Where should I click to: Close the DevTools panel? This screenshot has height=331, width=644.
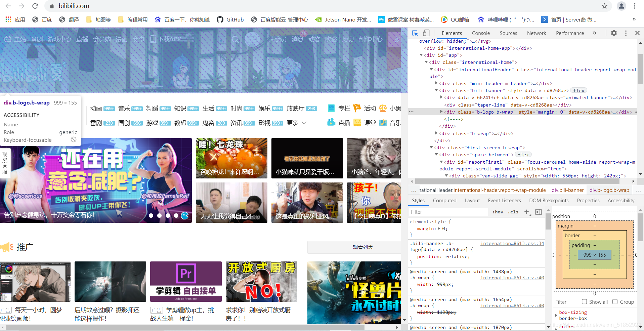637,33
